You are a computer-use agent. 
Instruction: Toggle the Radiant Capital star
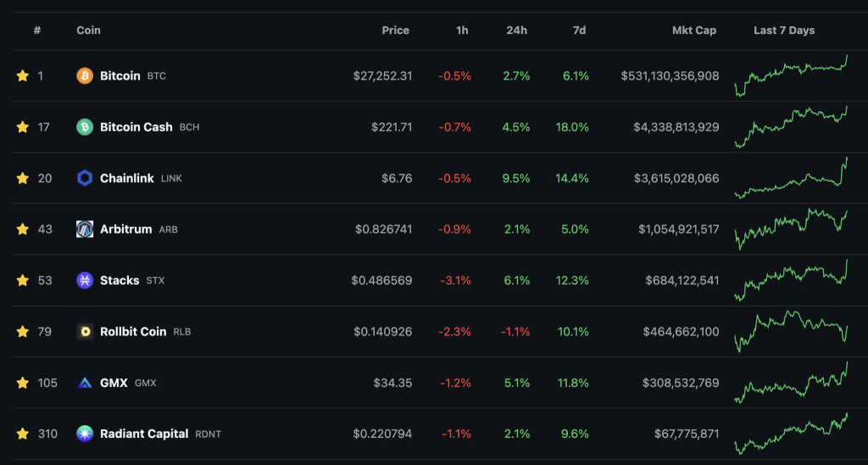[x=23, y=434]
